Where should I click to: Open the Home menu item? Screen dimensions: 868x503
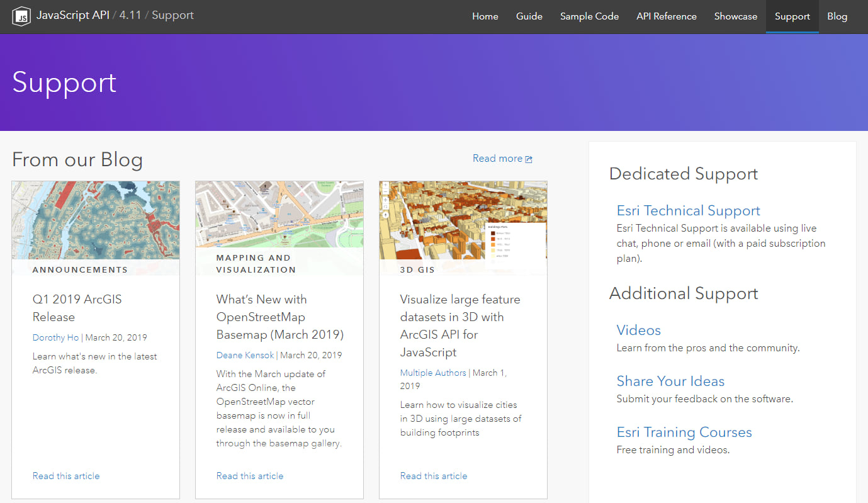485,16
